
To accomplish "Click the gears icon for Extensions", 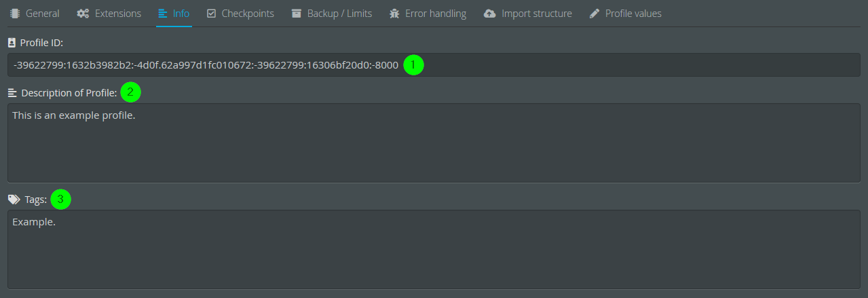I will tap(83, 14).
